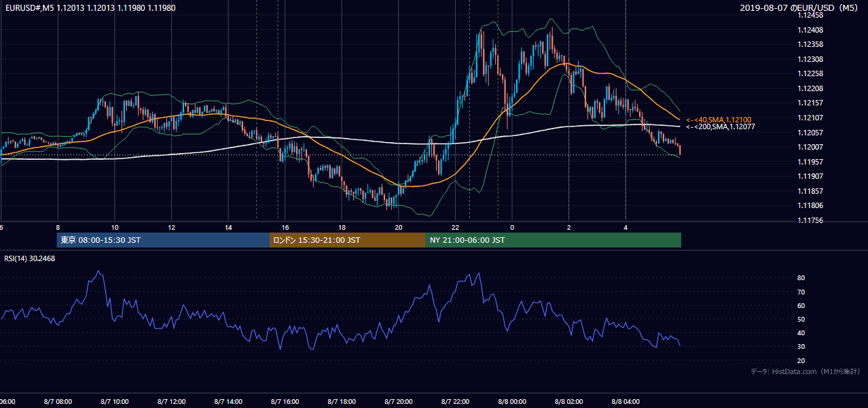
Task: Click the 1.12458 price axis label
Action: click(810, 15)
